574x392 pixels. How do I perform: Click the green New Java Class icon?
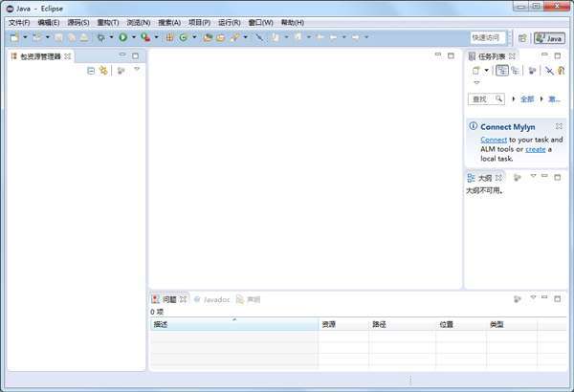point(184,37)
